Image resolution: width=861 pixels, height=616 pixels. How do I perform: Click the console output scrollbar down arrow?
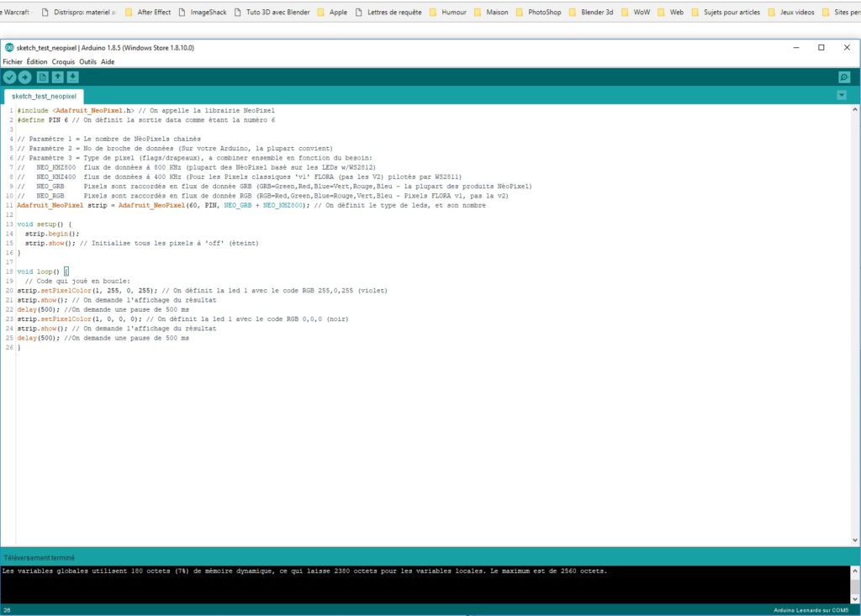(855, 599)
